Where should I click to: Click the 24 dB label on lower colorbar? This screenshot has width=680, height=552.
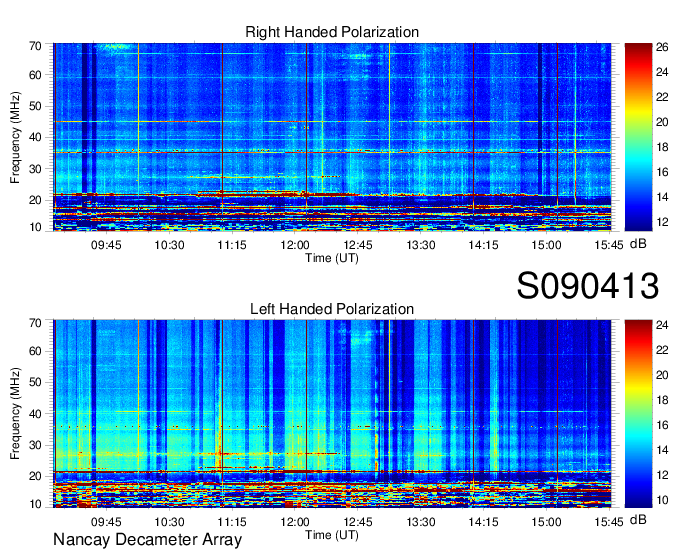click(x=662, y=325)
